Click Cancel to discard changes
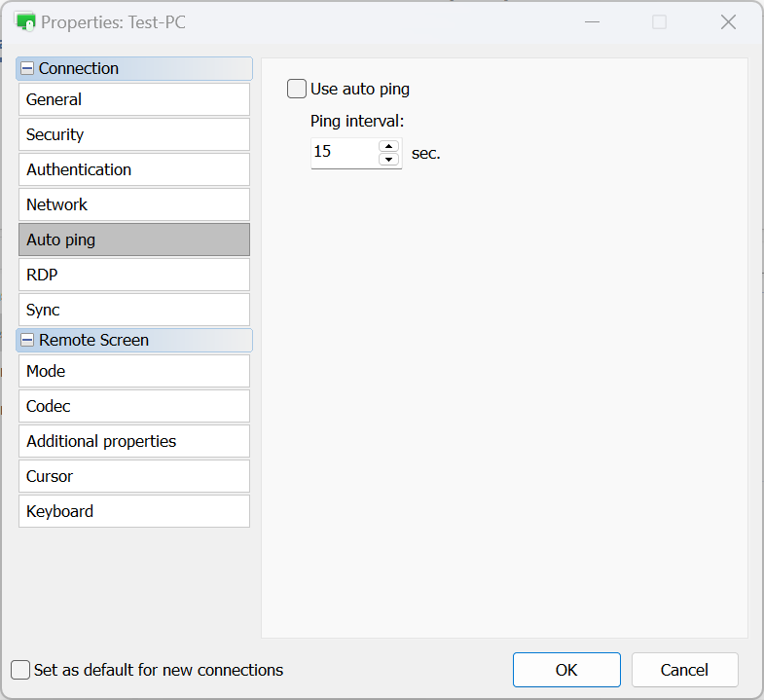 pyautogui.click(x=684, y=670)
